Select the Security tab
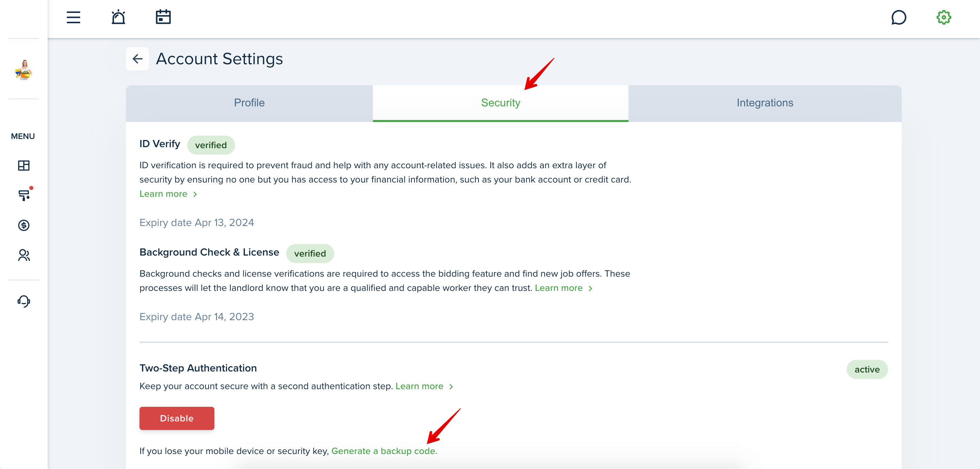 [500, 103]
